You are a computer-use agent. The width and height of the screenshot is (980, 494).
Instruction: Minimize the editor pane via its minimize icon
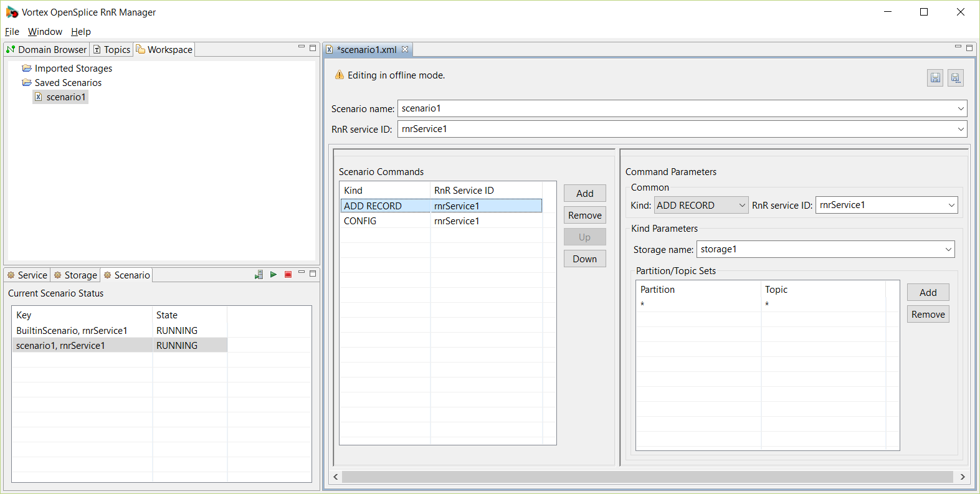pos(958,47)
